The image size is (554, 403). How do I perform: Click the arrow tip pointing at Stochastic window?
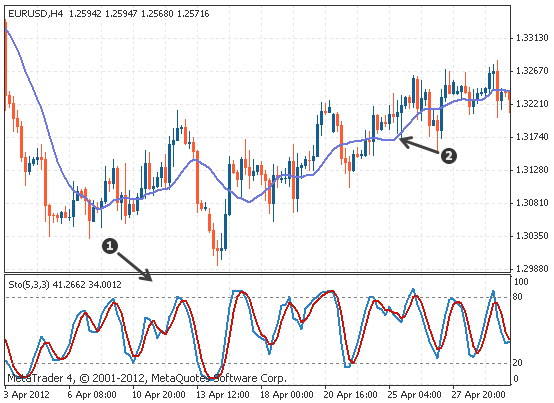coord(150,278)
